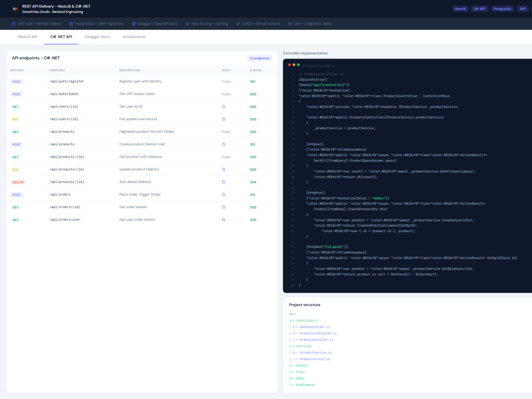
Task: Click the GrowthOps Studio logo icon
Action: [x=15, y=9]
